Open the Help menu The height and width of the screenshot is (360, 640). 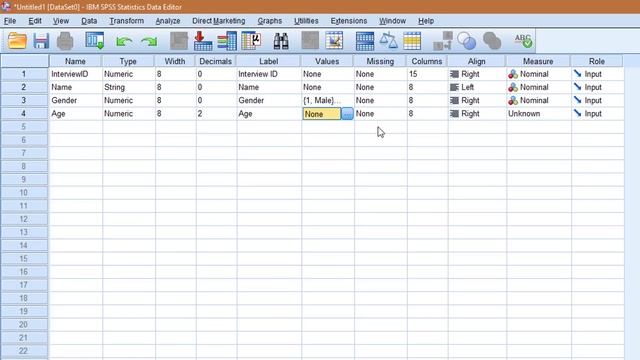(x=426, y=21)
